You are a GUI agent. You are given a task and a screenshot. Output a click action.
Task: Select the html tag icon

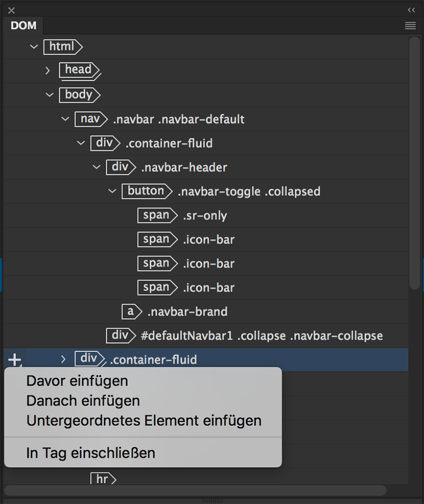coord(62,46)
